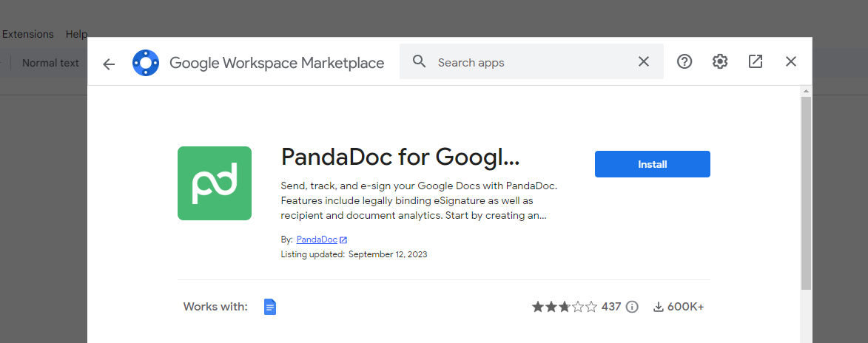Click the app description paragraph
The height and width of the screenshot is (343, 868).
click(419, 200)
